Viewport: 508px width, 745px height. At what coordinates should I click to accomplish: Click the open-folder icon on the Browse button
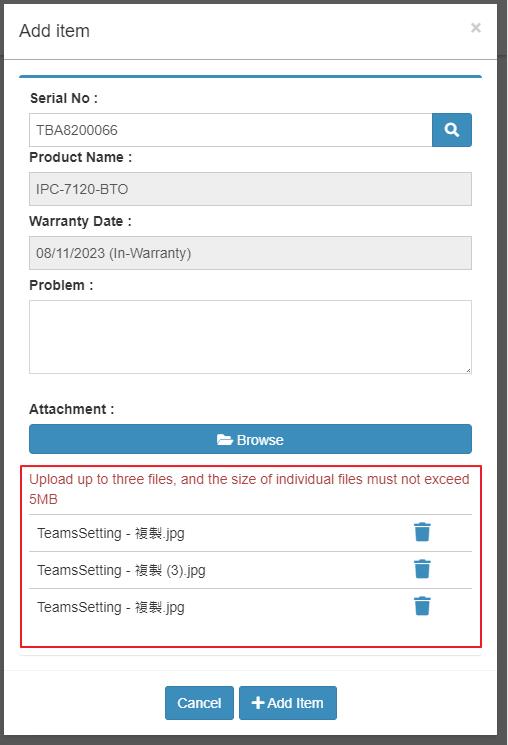point(225,439)
